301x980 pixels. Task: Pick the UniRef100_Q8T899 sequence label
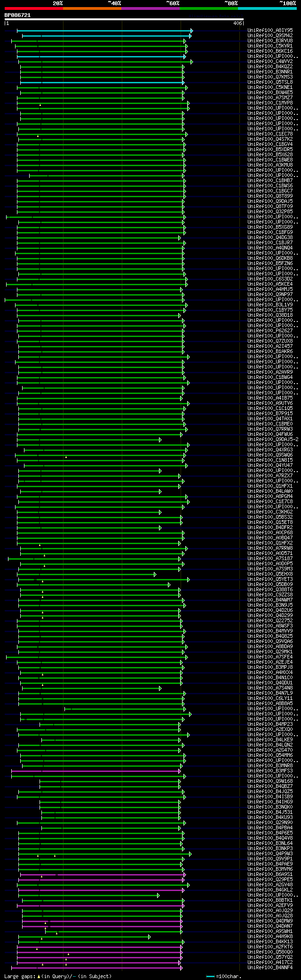click(270, 196)
